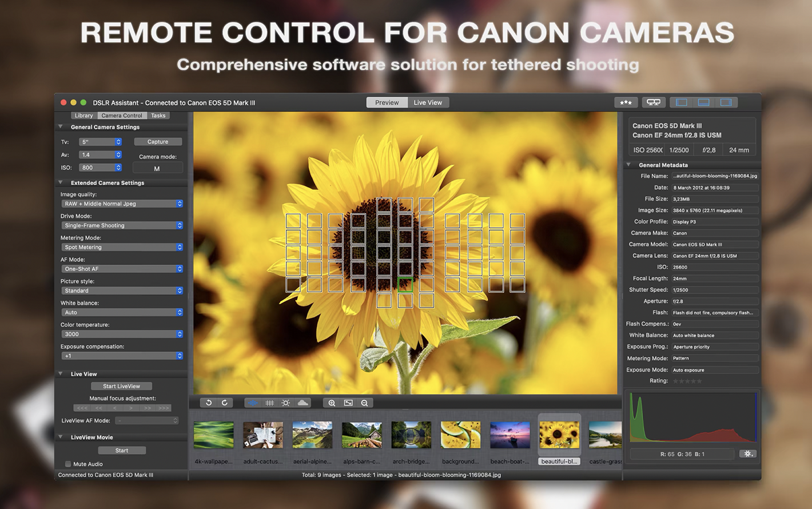Open the Exposure compensation dropdown
This screenshot has width=812, height=509.
pyautogui.click(x=122, y=356)
